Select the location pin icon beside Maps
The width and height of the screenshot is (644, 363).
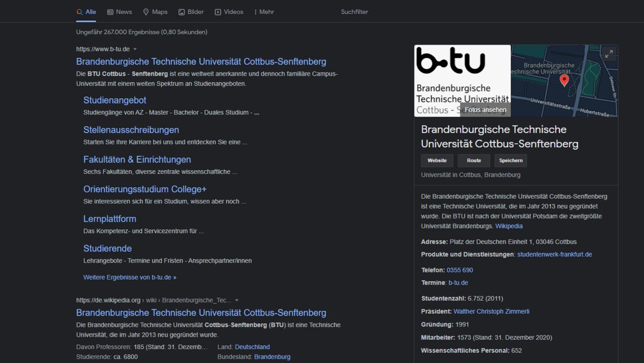tap(145, 11)
